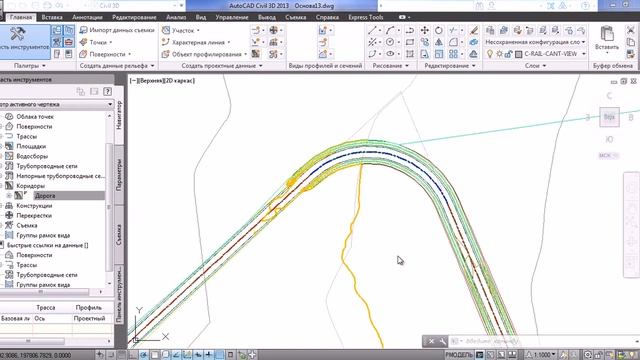Select the Перекрестки tree item
The image size is (640, 360).
tap(34, 216)
